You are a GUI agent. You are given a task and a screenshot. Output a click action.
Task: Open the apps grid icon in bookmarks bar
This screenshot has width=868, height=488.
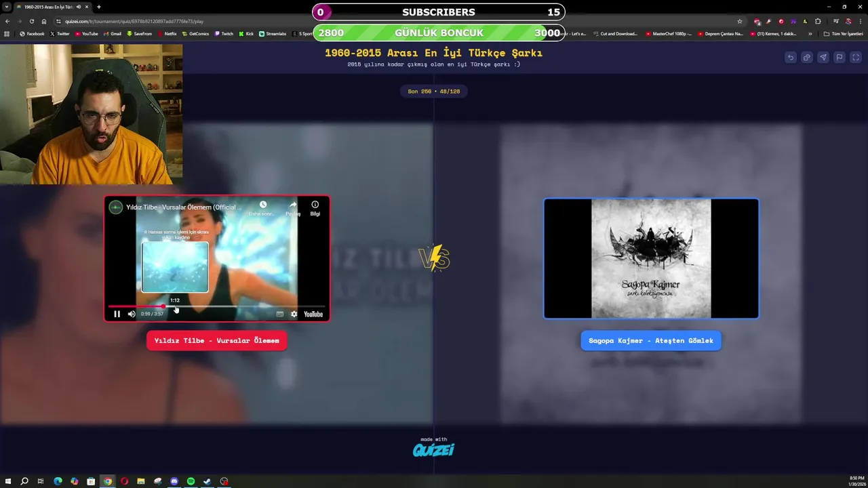7,33
